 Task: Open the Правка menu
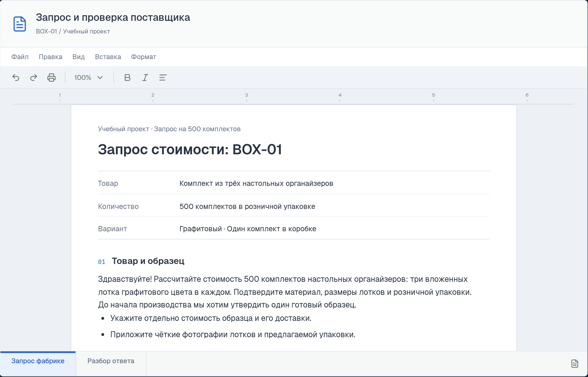coord(51,57)
